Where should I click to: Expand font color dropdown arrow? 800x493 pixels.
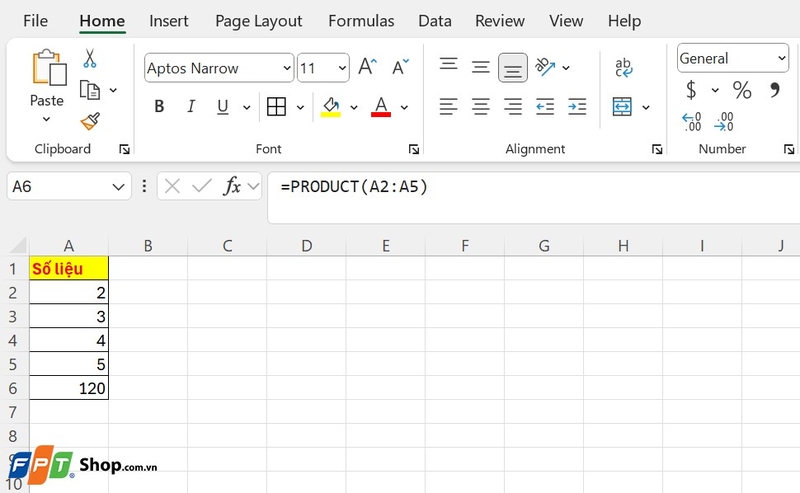404,107
